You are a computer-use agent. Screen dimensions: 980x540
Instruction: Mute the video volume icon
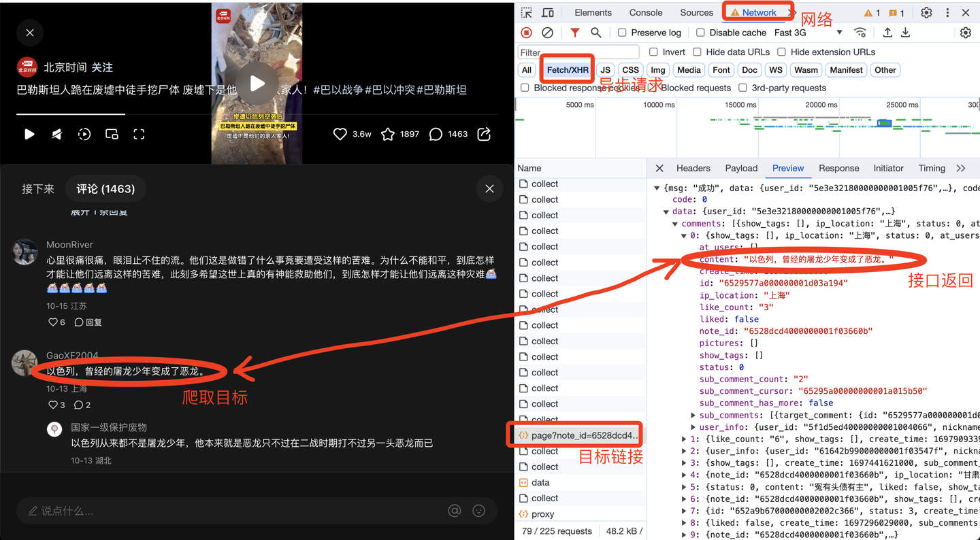pyautogui.click(x=56, y=135)
